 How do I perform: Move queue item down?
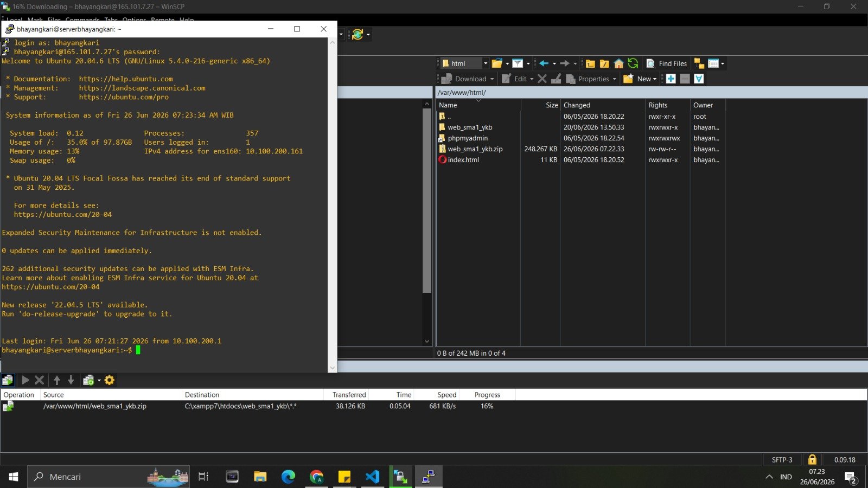[71, 380]
